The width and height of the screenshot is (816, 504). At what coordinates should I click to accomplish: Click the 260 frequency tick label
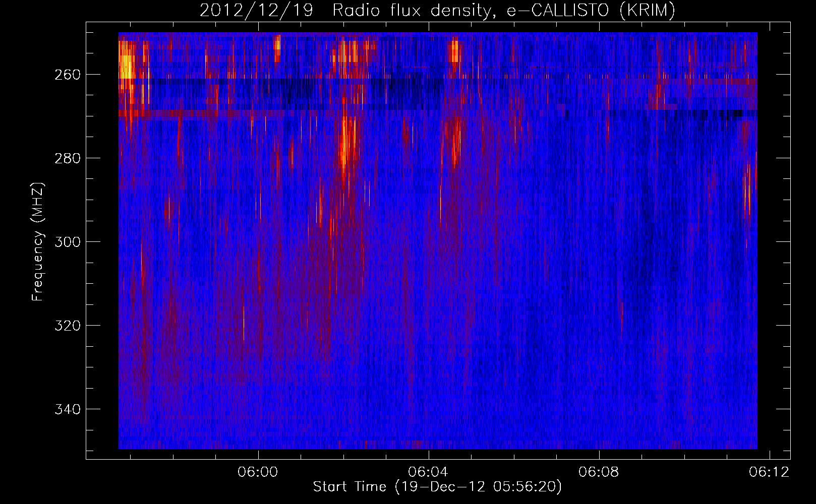[x=68, y=75]
